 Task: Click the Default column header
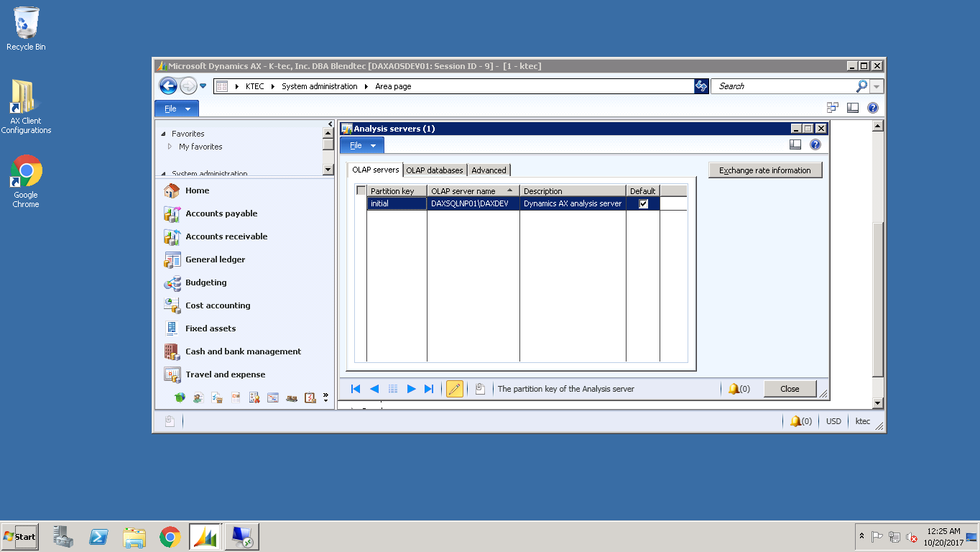(643, 191)
